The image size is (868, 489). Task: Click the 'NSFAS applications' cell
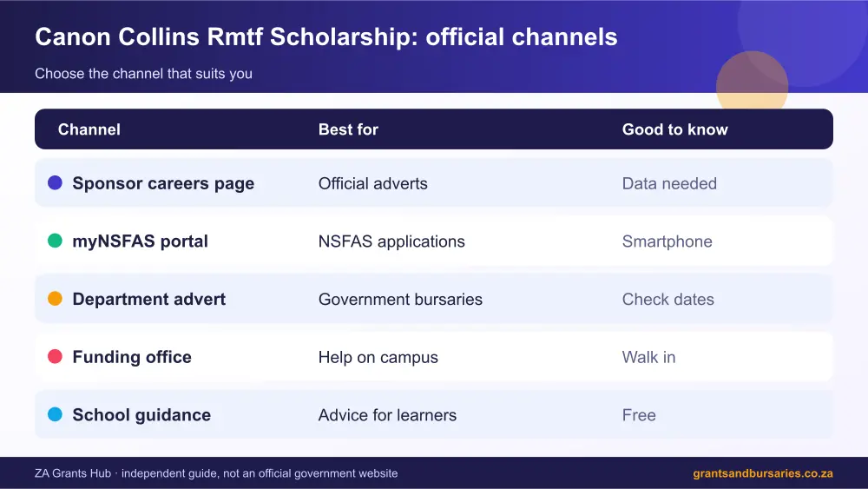tap(391, 242)
